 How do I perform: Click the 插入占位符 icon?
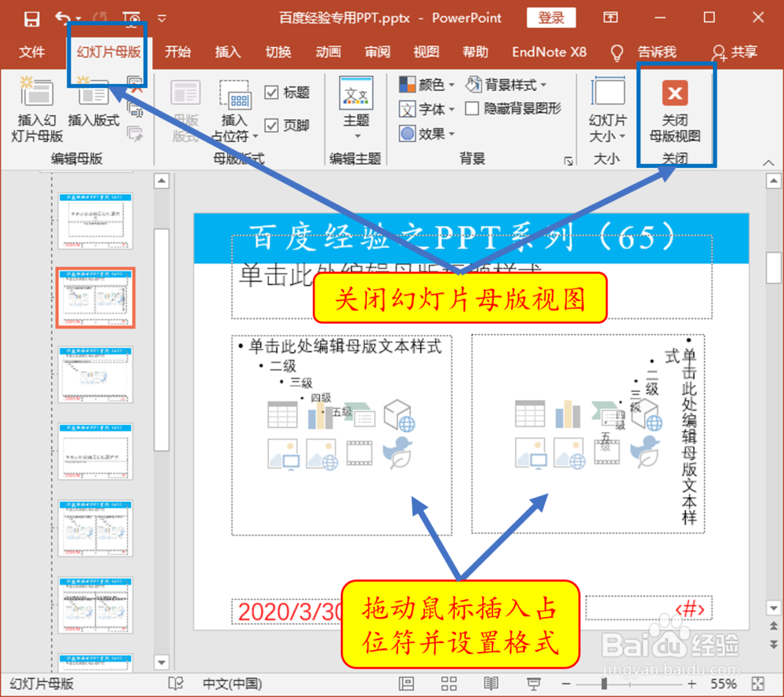(x=235, y=95)
